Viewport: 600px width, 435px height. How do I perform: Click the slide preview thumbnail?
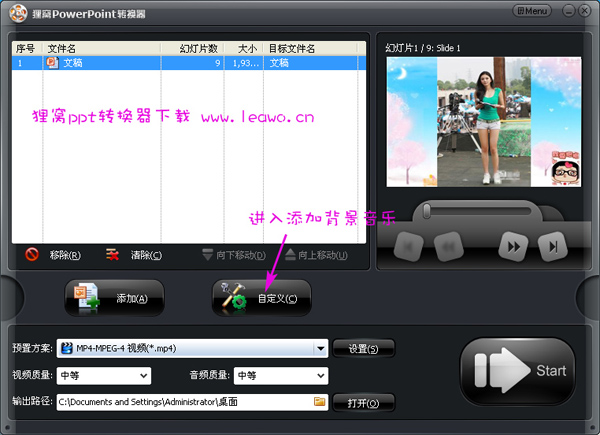(484, 122)
